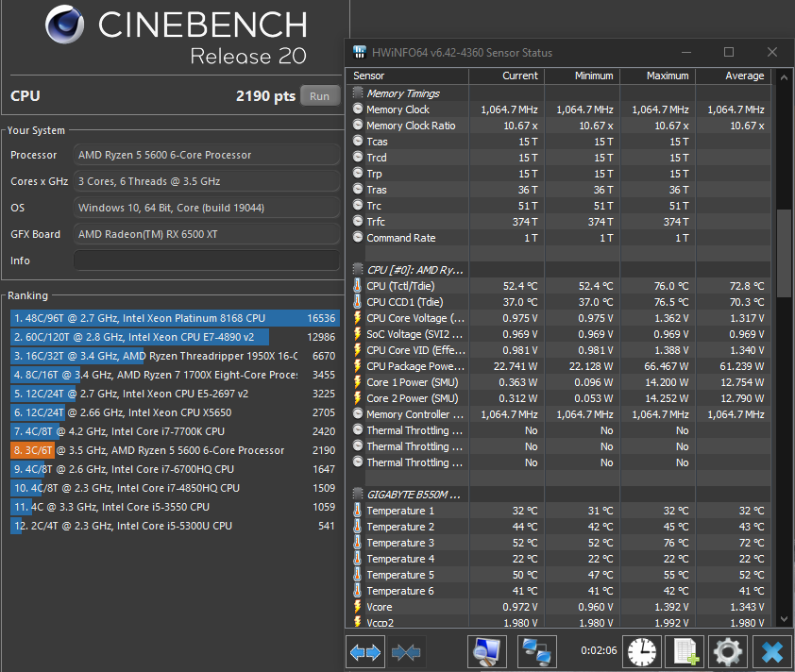
Task: Select highlighted Ryzen 5 5600 ranking entry
Action: click(175, 450)
